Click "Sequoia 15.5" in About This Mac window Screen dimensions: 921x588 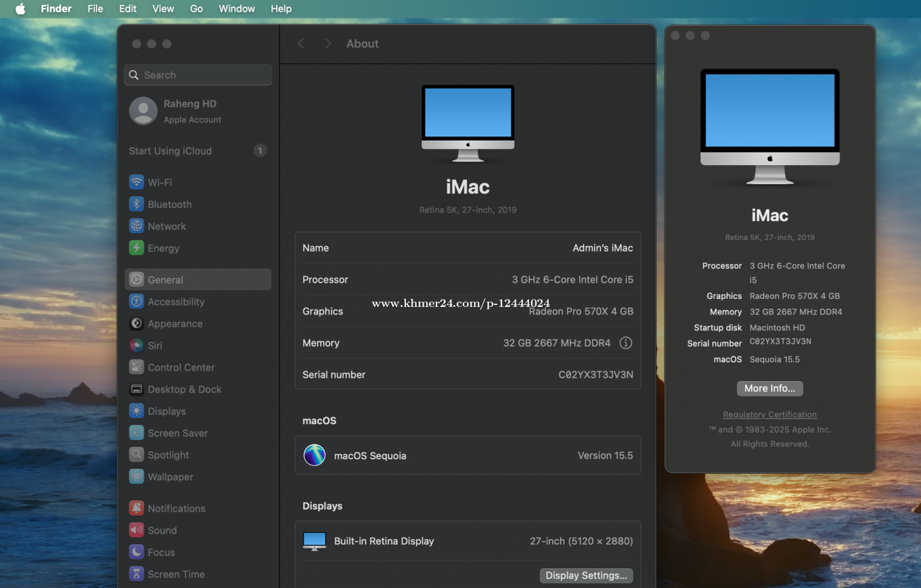(775, 360)
